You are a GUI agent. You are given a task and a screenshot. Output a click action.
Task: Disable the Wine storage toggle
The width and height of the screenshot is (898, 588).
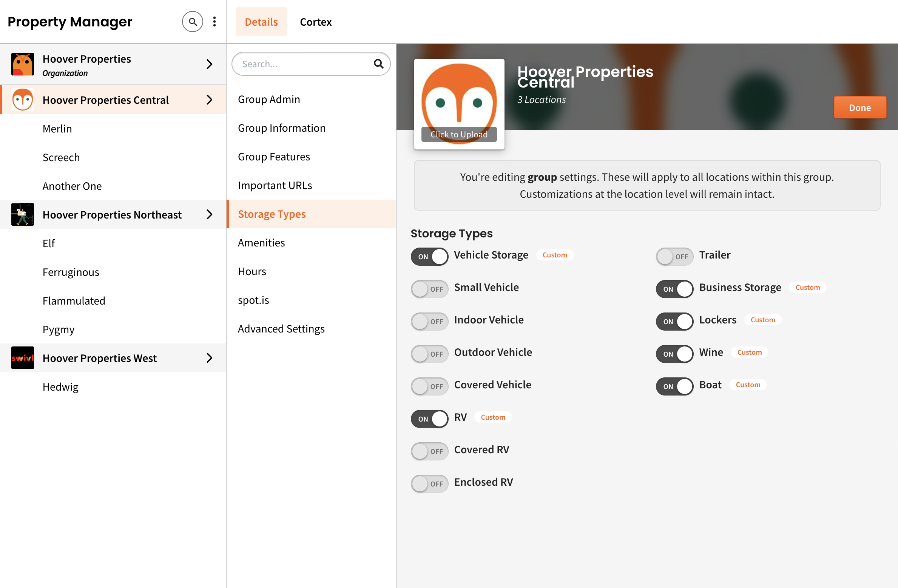[x=674, y=354]
